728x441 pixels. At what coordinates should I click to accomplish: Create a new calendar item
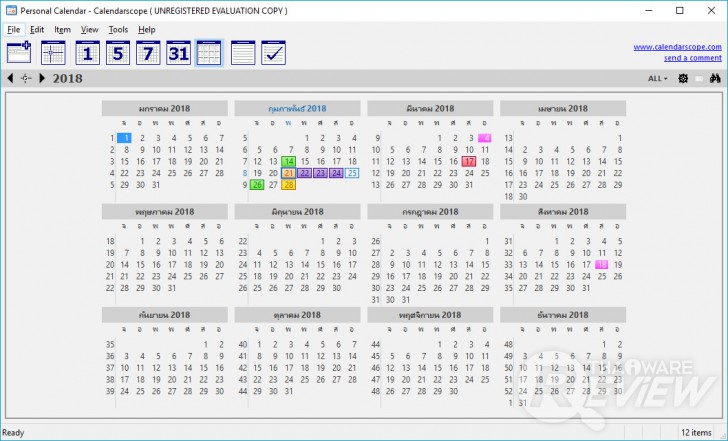click(x=19, y=52)
